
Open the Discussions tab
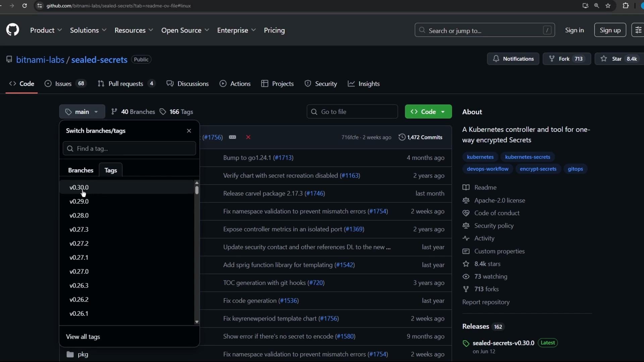188,84
